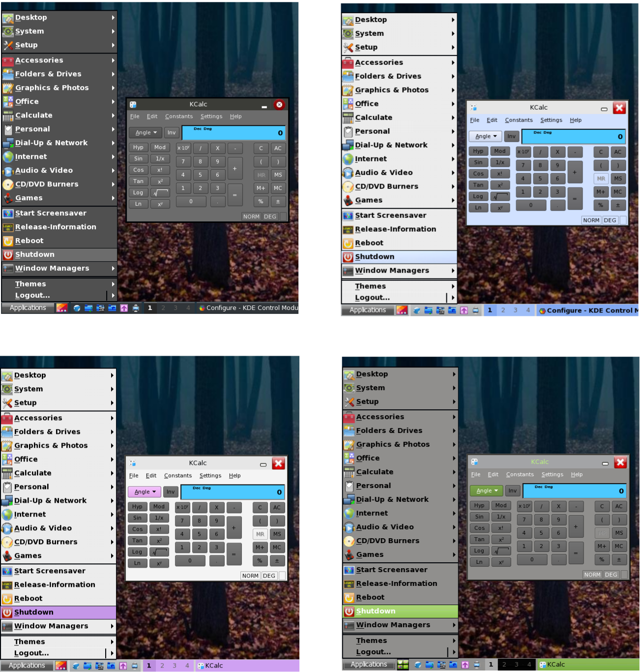
Task: Open System entry in green-themed menu
Action: coord(400,388)
